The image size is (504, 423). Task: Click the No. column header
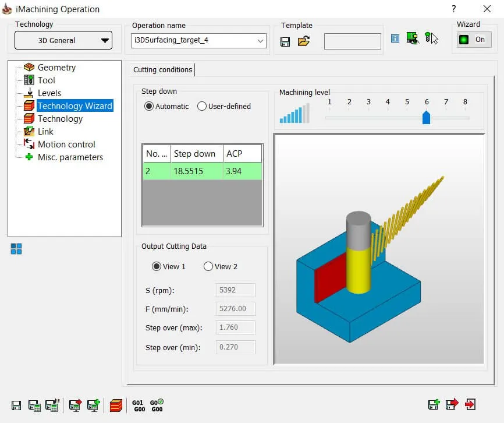(157, 154)
